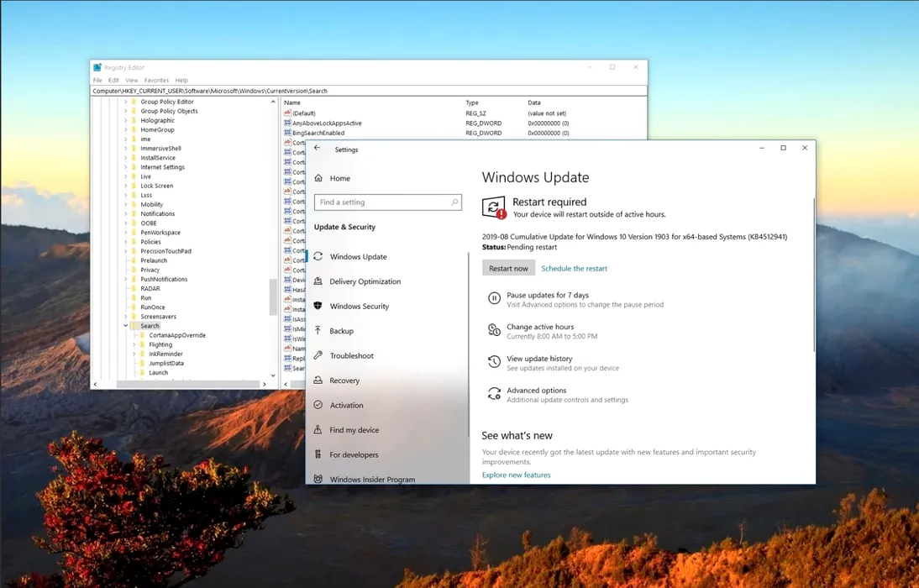Select the JumplistData subkey
Viewport: 919px width, 588px height.
click(166, 364)
